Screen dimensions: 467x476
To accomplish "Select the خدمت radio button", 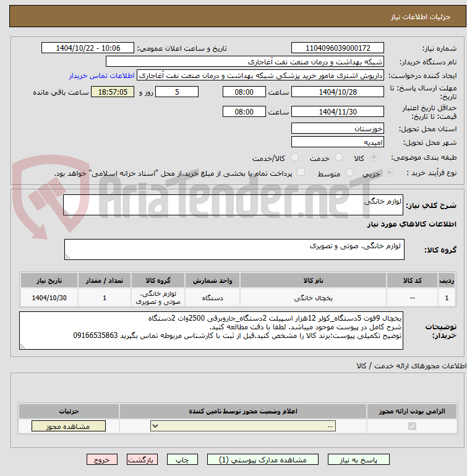I will (x=338, y=157).
